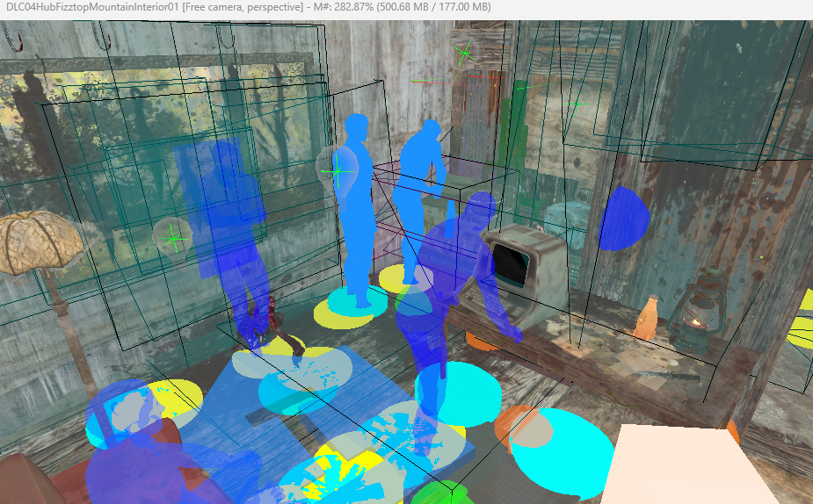This screenshot has width=813, height=504.
Task: Click the DLC04HubFizztopMountainInterior01 title bar text
Action: click(92, 7)
